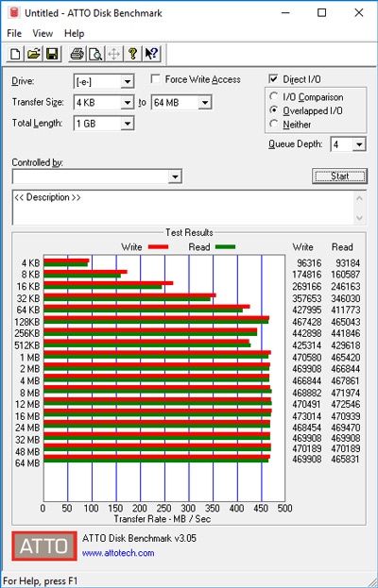Viewport: 378px width, 588px height.
Task: Open the Help menu
Action: (74, 33)
